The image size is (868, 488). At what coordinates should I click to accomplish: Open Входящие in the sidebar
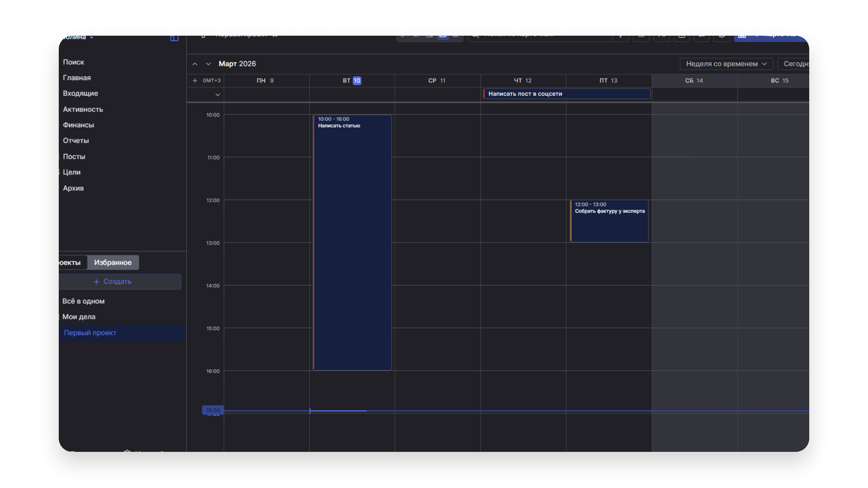pyautogui.click(x=80, y=93)
